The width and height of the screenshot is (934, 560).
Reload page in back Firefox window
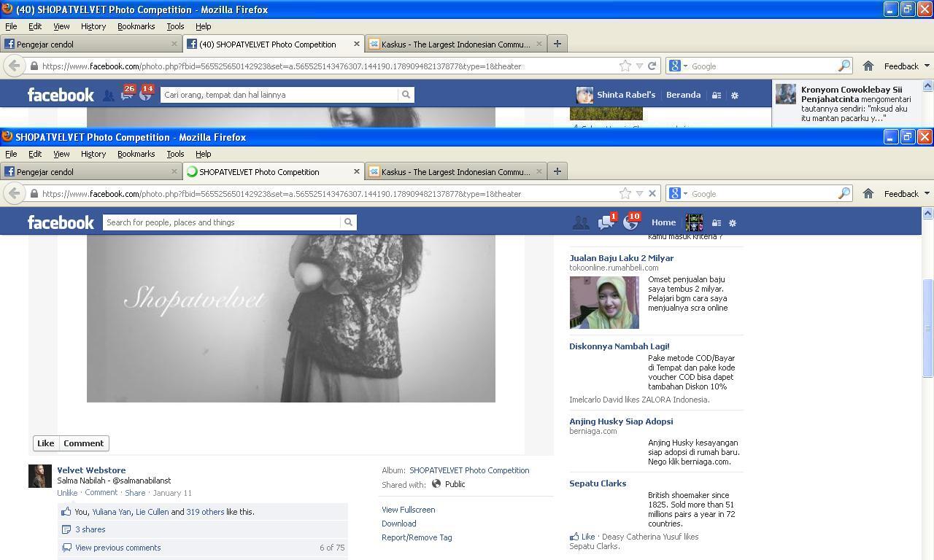pos(652,66)
